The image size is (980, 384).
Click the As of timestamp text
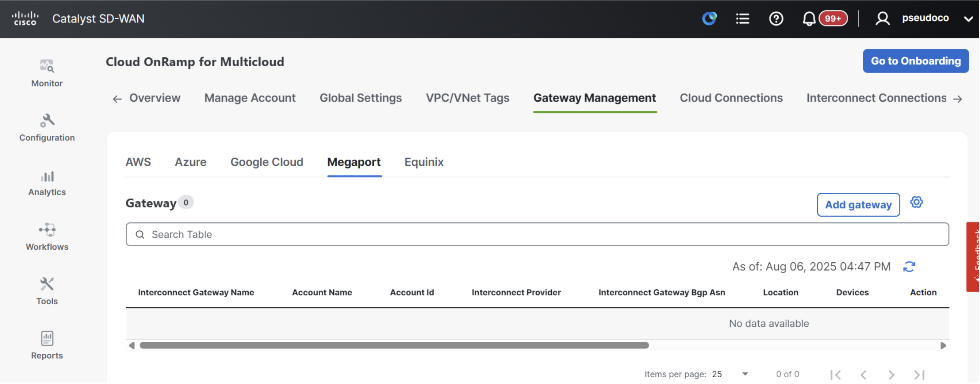[812, 267]
